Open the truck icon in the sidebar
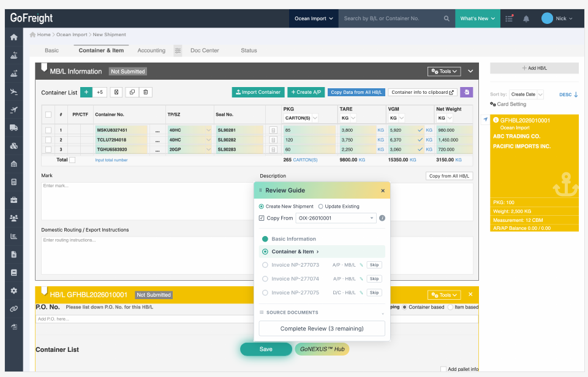The height and width of the screenshot is (377, 588). 14,128
